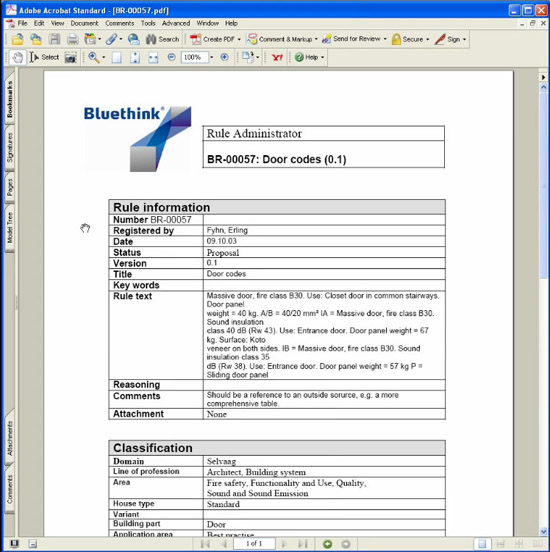The width and height of the screenshot is (550, 552).
Task: Open the Attach file dropdown arrow
Action: (x=121, y=39)
